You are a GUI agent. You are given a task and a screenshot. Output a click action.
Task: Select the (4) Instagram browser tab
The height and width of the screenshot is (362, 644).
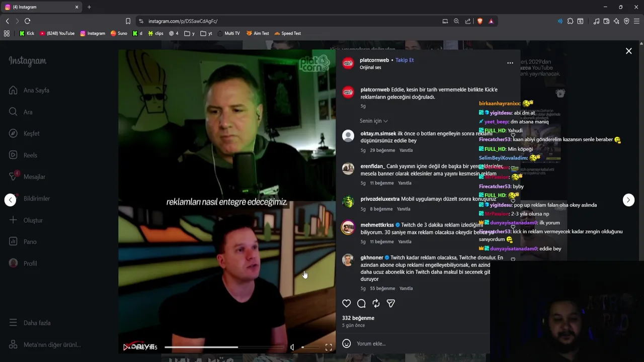[41, 7]
